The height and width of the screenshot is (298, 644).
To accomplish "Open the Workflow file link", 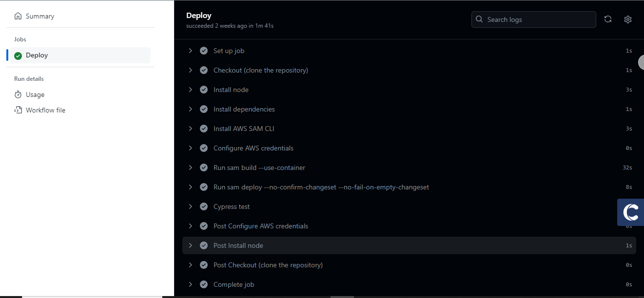I will coord(45,110).
